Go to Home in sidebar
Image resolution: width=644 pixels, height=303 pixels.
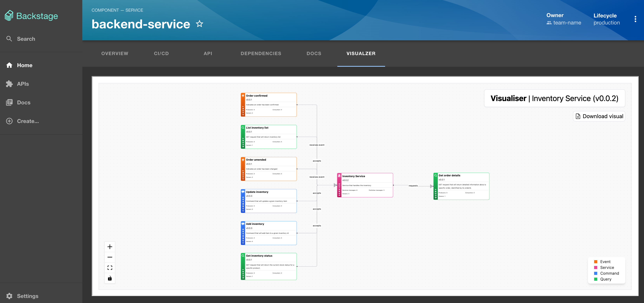click(24, 65)
